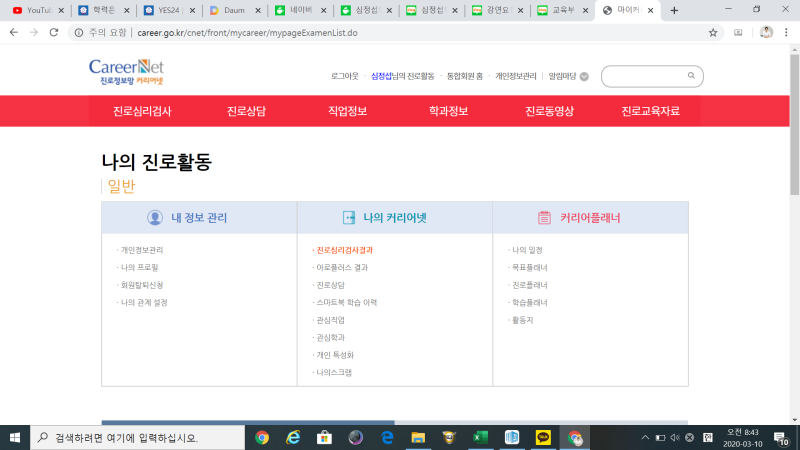Image resolution: width=800 pixels, height=450 pixels.
Task: Open 목표플래너 link
Action: [x=530, y=267]
